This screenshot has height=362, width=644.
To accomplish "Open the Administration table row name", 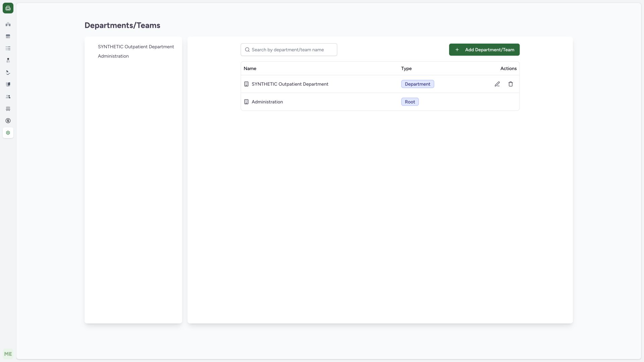I will click(x=267, y=102).
